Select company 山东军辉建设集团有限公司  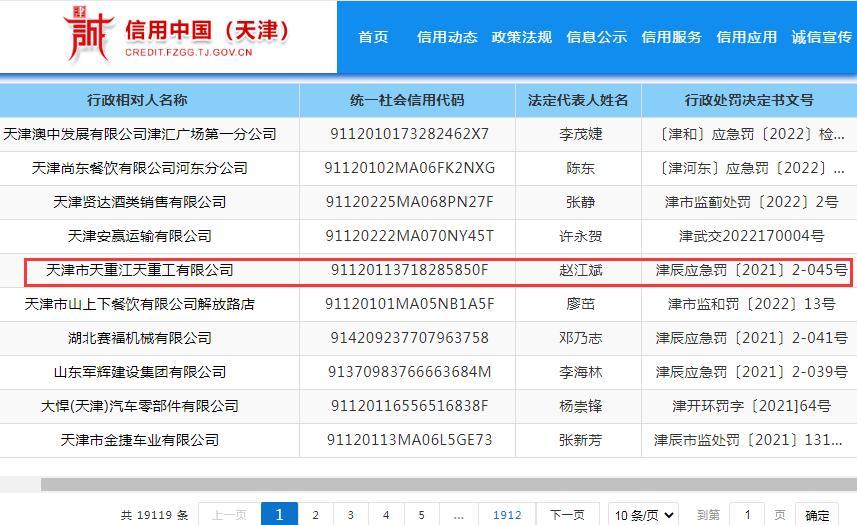140,372
